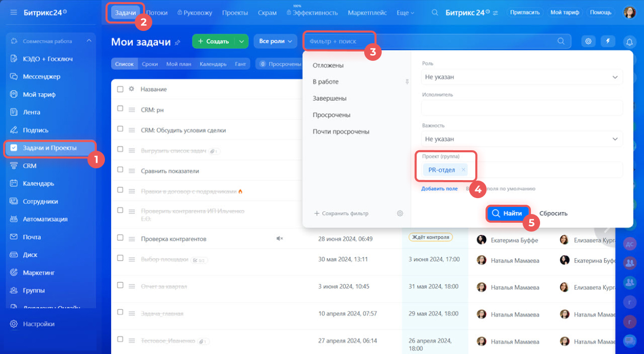
Task: Open the saved filters gear icon
Action: point(400,213)
